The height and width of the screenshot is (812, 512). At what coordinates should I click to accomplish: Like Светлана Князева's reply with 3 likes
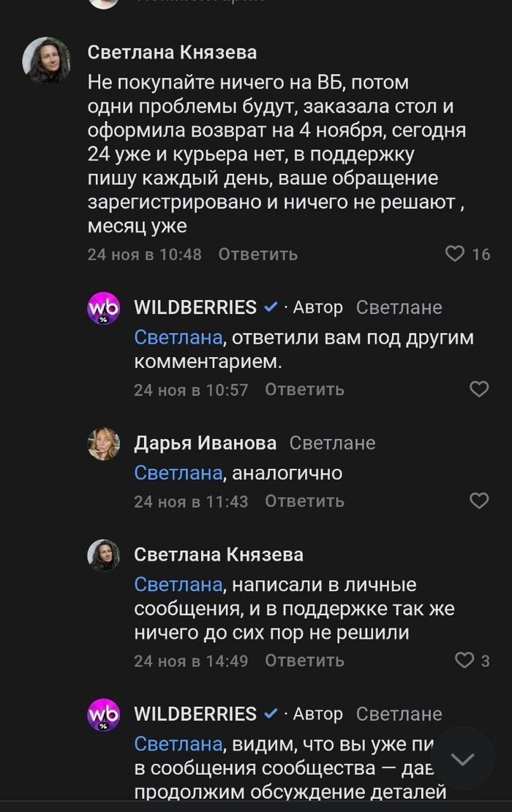[x=464, y=661]
